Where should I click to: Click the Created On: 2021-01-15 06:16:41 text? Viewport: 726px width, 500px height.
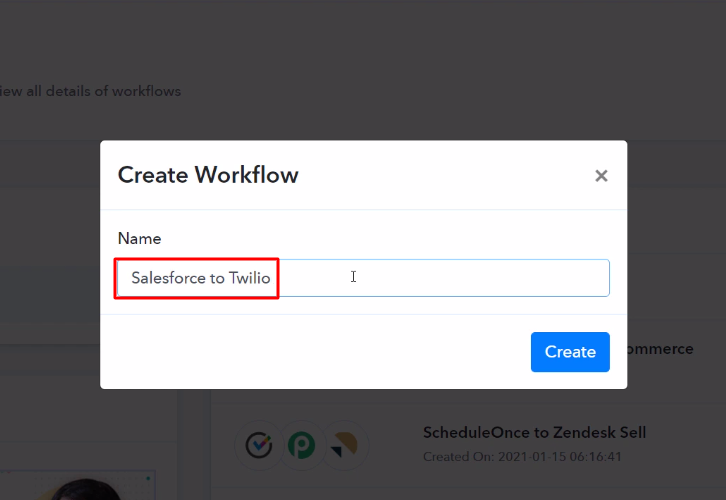(522, 456)
